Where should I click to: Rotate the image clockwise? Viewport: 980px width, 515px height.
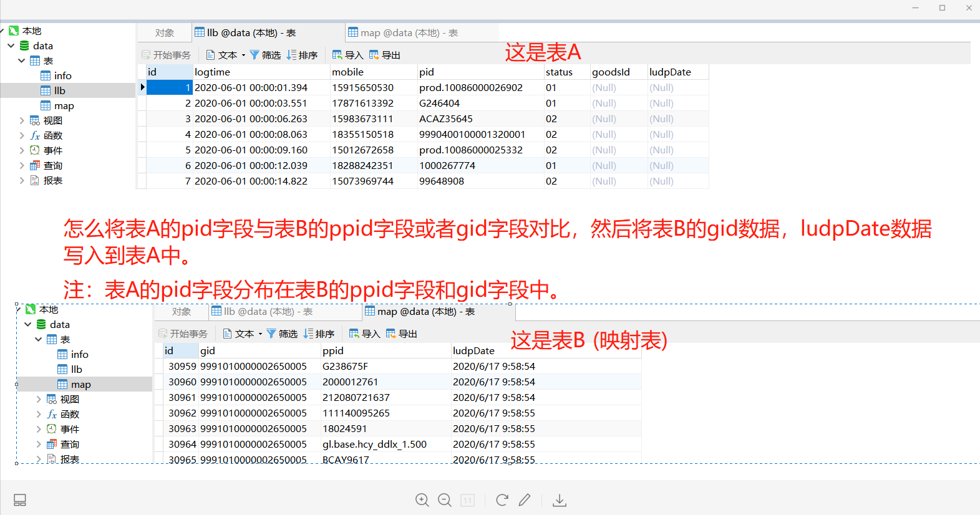click(502, 500)
